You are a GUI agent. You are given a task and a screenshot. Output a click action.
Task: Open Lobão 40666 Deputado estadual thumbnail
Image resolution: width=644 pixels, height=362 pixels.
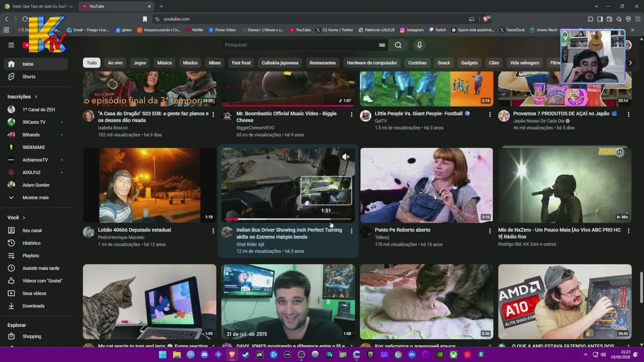coord(149,186)
